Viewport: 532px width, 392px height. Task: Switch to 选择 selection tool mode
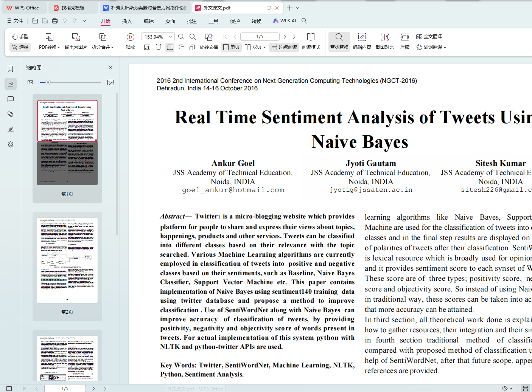click(x=20, y=47)
